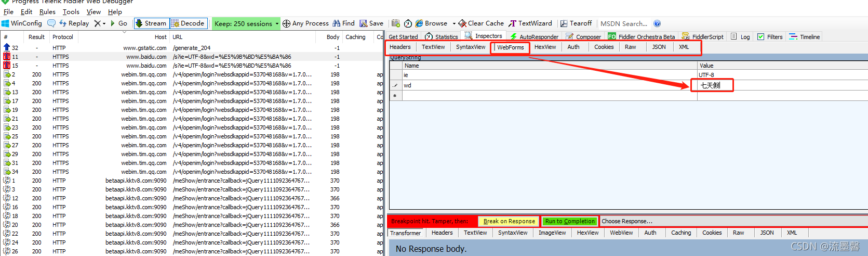
Task: Select the request HexView tab
Action: point(545,47)
